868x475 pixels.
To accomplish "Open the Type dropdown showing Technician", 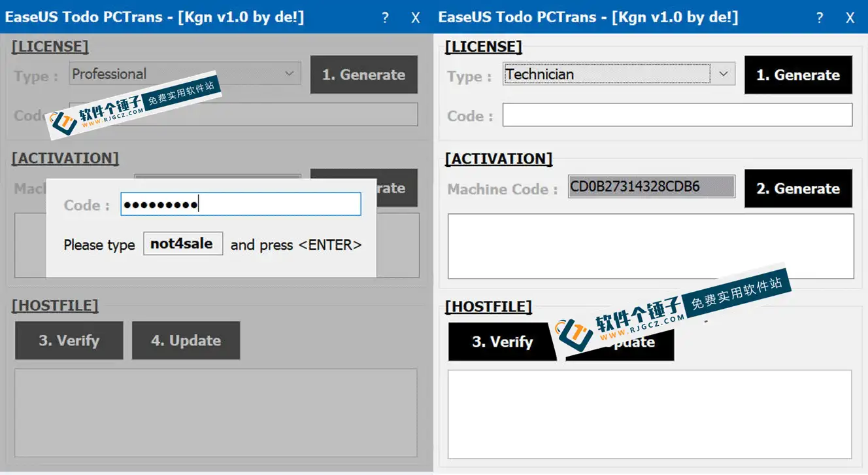I will (618, 75).
